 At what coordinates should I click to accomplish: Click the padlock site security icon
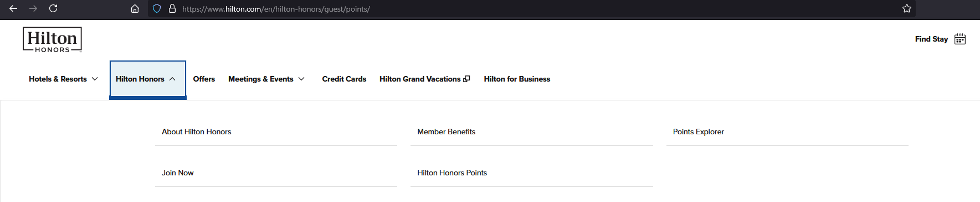(x=172, y=9)
